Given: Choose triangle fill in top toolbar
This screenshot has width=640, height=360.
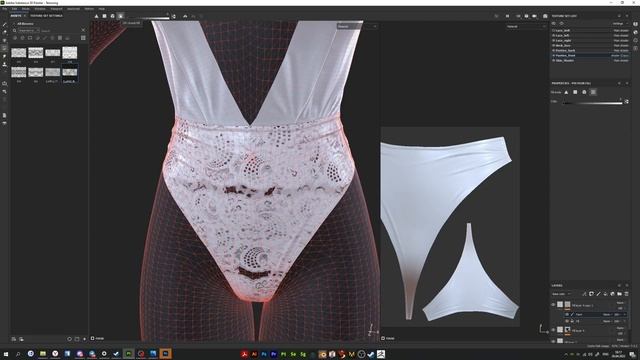Looking at the screenshot, I should point(96,16).
